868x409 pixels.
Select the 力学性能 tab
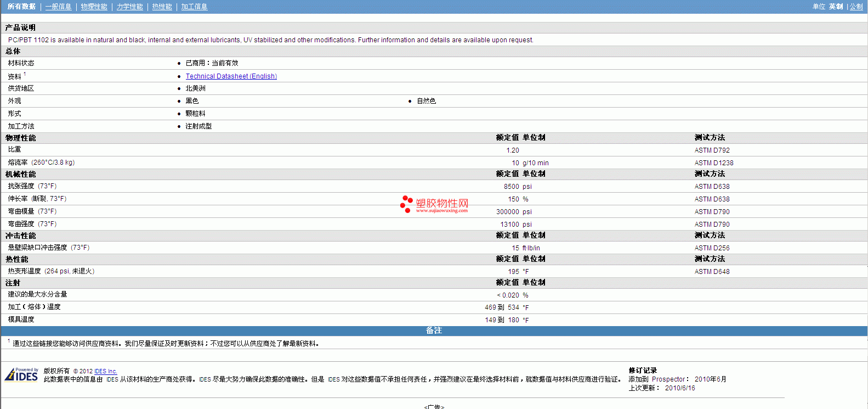(x=129, y=7)
